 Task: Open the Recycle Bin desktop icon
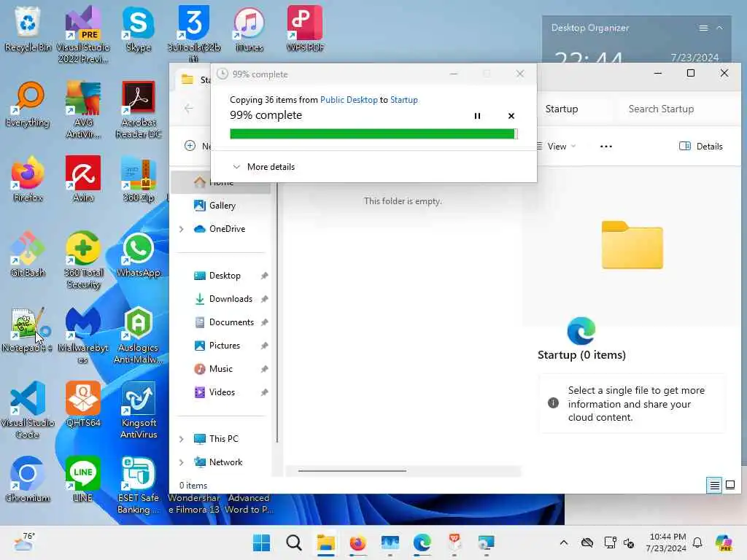28,28
